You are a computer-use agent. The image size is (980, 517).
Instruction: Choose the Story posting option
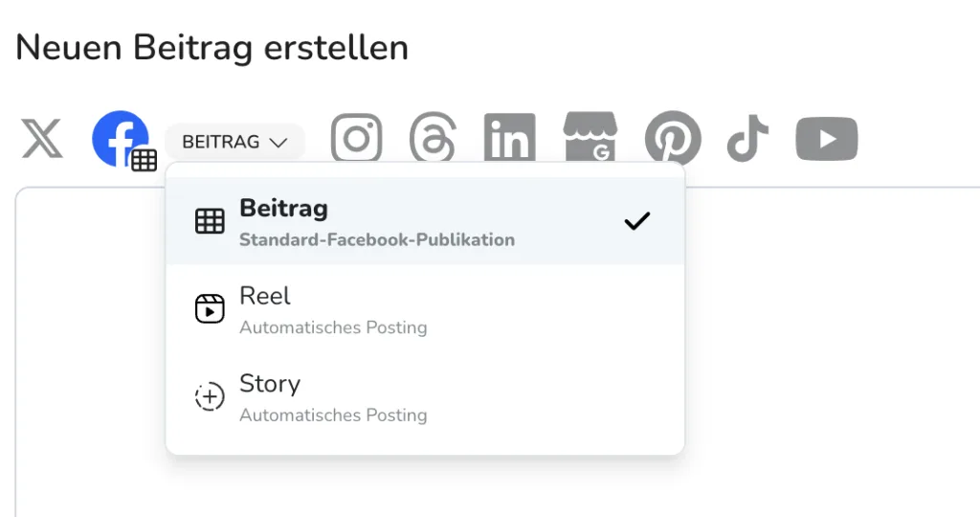(425, 396)
